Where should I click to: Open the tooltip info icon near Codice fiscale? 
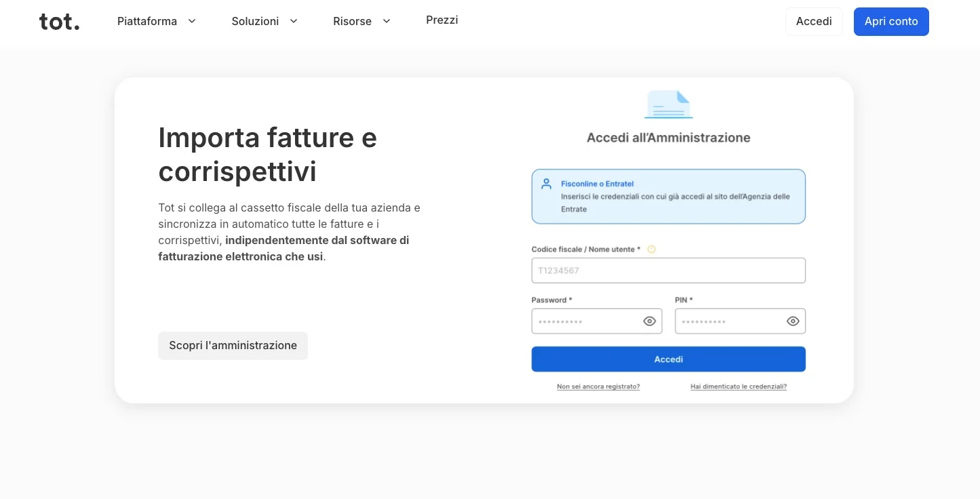click(x=651, y=249)
